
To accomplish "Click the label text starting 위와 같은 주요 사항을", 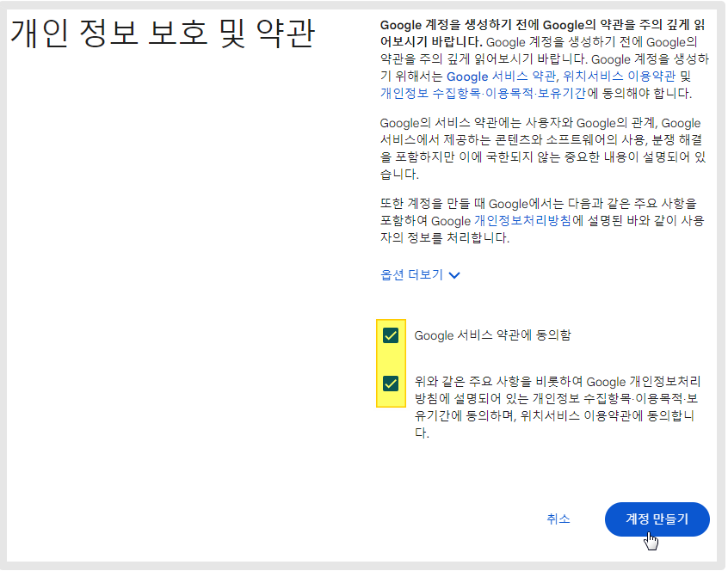I will click(x=558, y=408).
